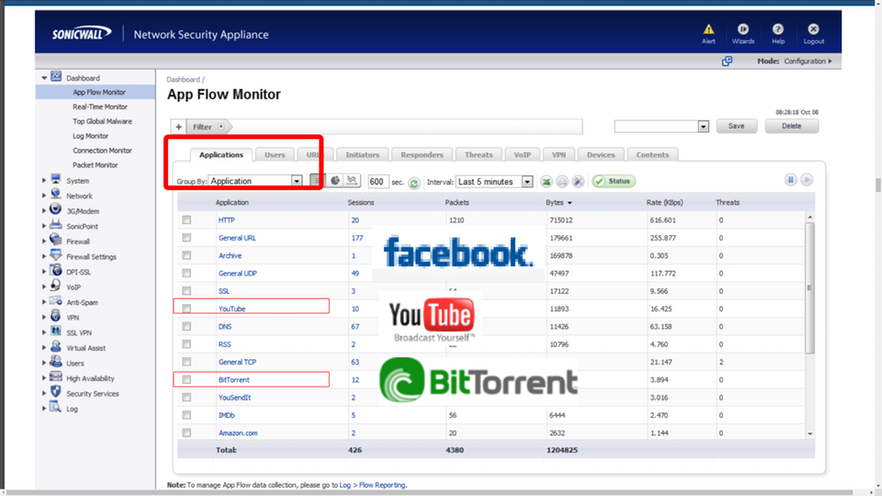
Task: Click the Firewall icon in sidebar
Action: 56,240
